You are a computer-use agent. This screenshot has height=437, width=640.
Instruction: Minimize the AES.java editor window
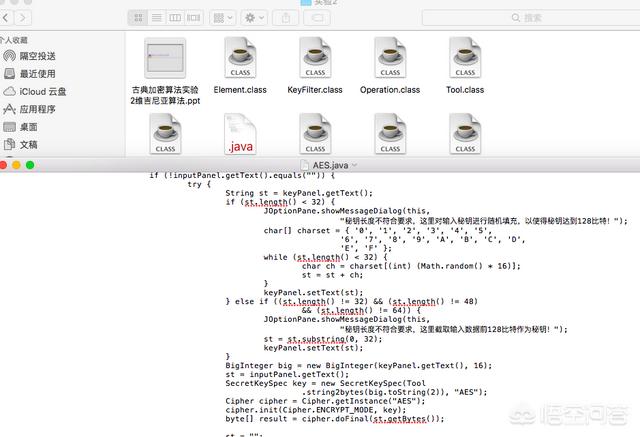pos(16,165)
